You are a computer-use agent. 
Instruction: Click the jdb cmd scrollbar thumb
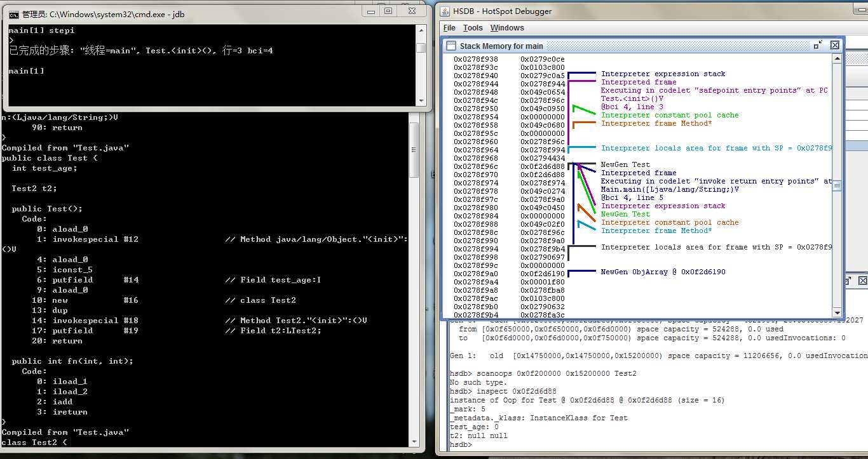point(421,48)
